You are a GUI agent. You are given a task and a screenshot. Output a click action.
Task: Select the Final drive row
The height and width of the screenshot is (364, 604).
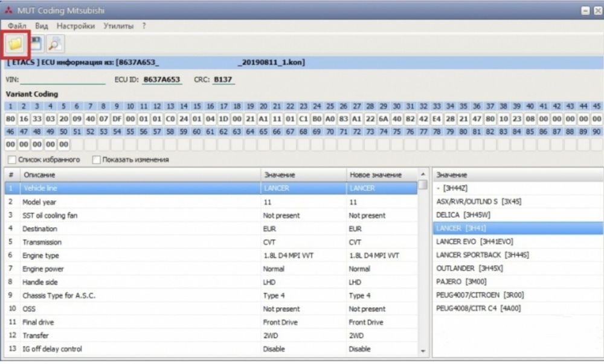click(211, 322)
